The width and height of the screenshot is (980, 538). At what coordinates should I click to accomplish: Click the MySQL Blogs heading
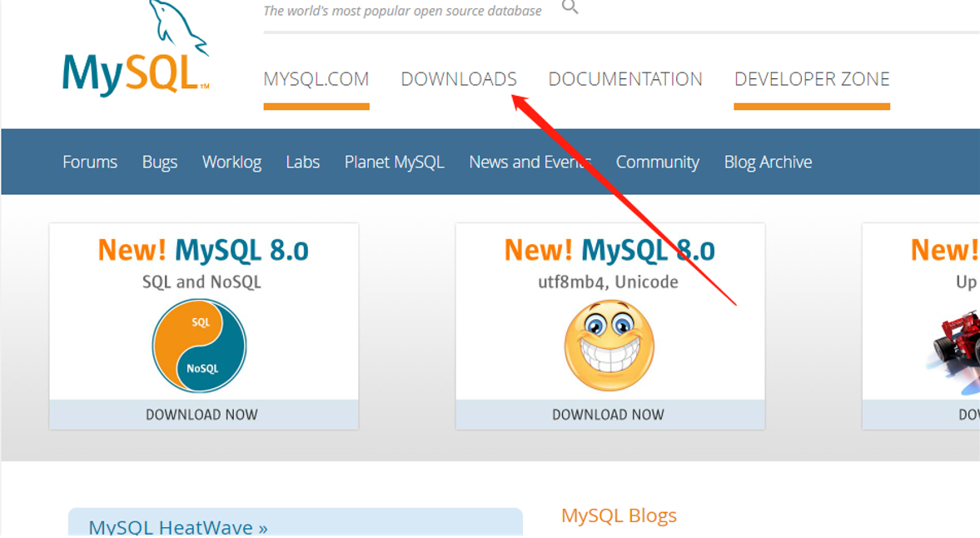619,516
